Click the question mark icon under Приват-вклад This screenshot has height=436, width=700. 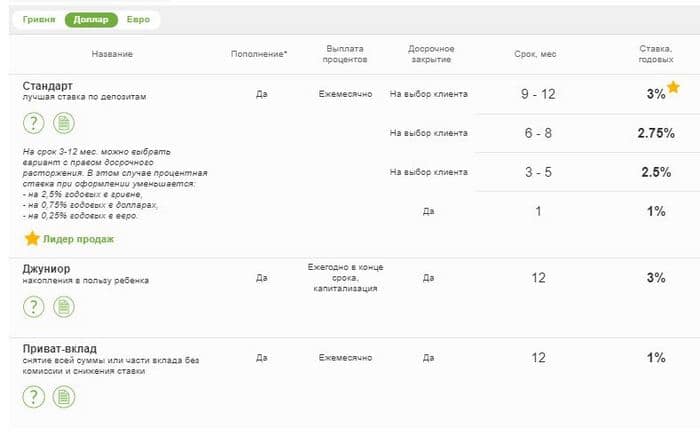34,397
